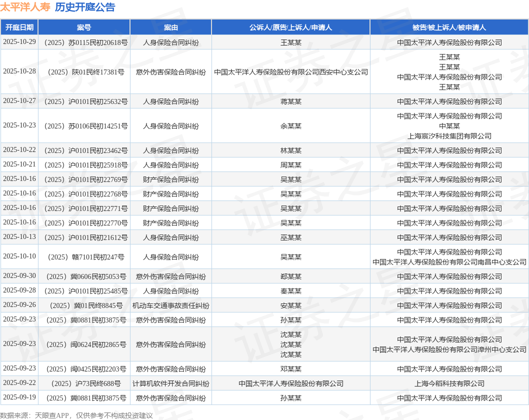This screenshot has width=529, height=420.
Task: Click plaintiff 邓某某
Action: (291, 369)
